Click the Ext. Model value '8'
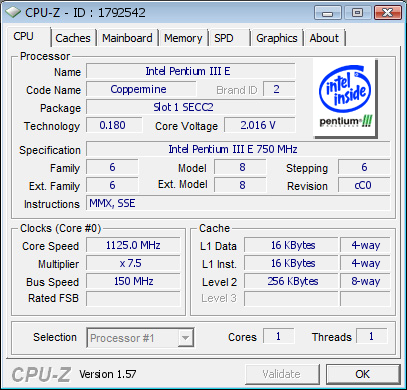Screen dimensions: 407x390 240,185
